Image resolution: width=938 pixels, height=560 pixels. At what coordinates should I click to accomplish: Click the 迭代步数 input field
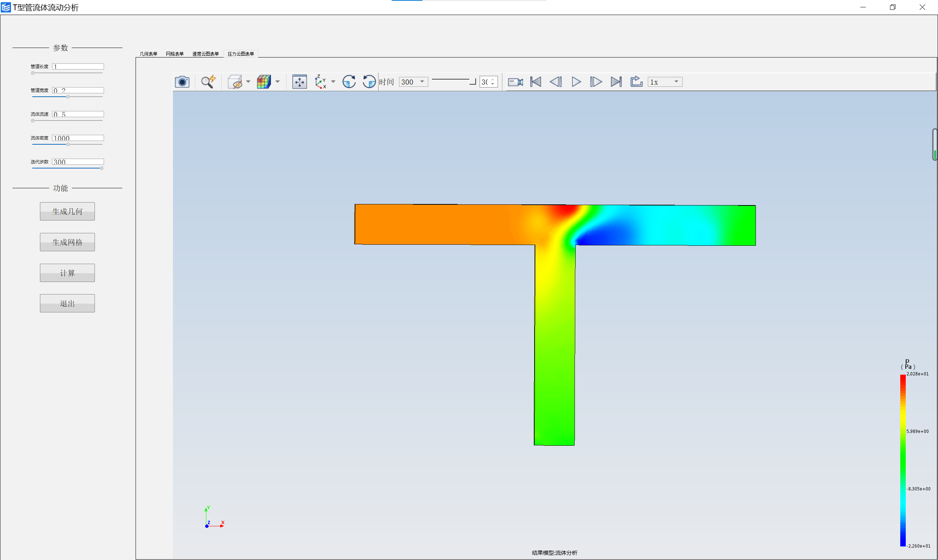tap(78, 162)
